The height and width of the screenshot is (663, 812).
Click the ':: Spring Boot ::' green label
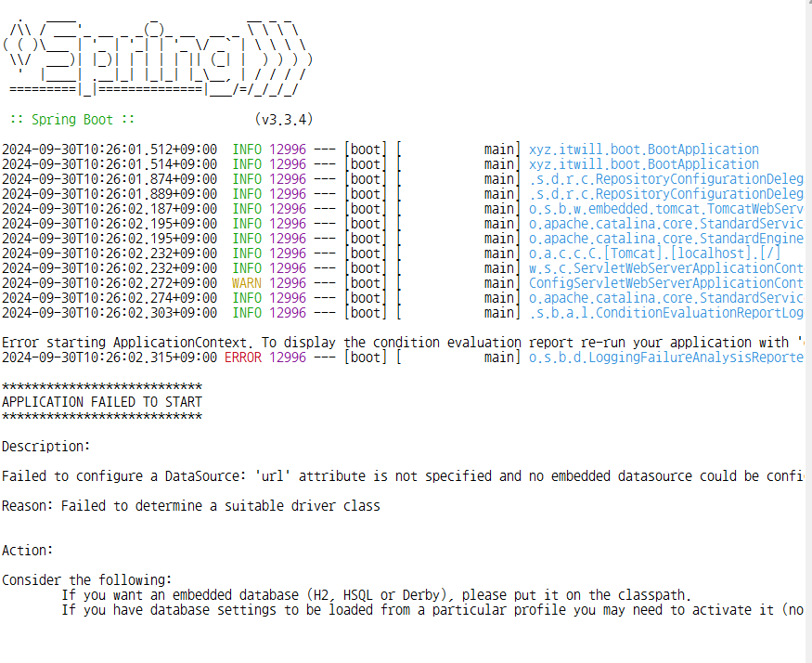(72, 120)
